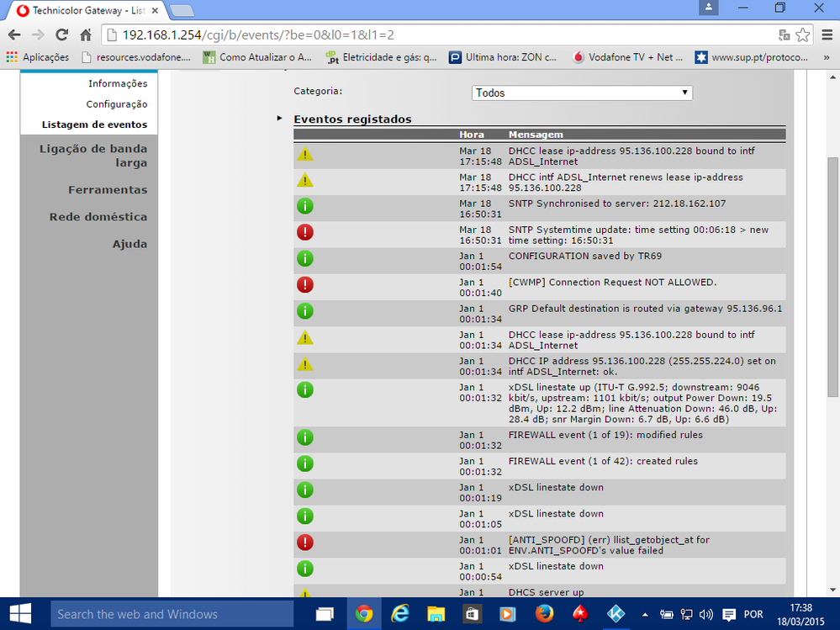Click the address bar URL field
Viewport: 840px width, 630px height.
tap(437, 35)
